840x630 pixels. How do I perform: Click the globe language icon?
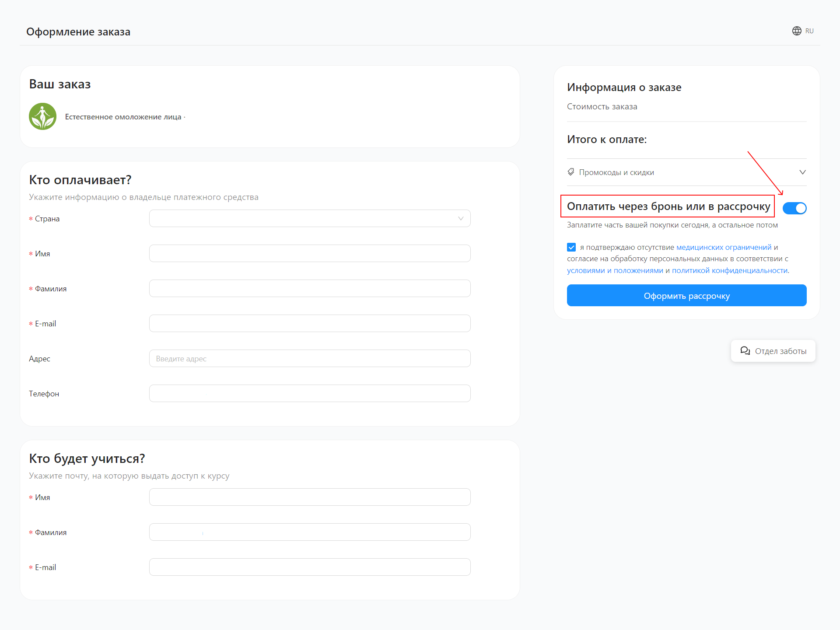(x=797, y=31)
